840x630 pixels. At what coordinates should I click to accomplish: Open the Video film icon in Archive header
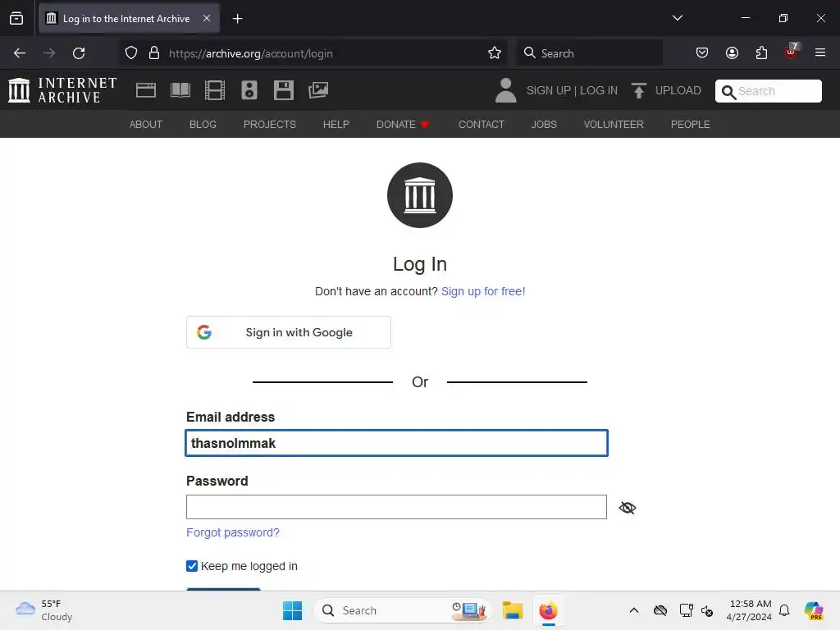tap(215, 90)
